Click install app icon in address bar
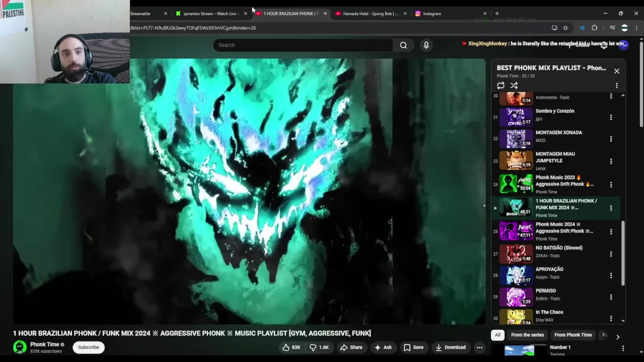This screenshot has width=644, height=362. [x=554, y=28]
